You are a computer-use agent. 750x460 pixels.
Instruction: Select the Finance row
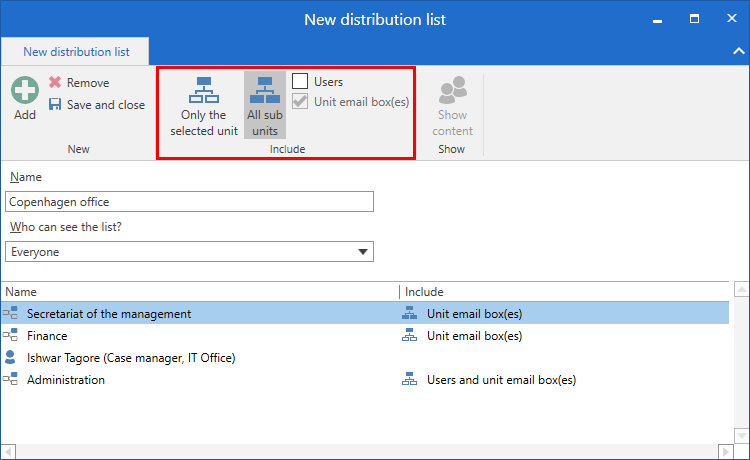[x=200, y=336]
